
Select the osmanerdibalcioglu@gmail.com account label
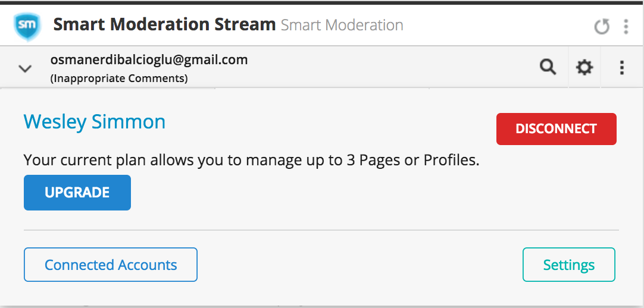pos(149,60)
